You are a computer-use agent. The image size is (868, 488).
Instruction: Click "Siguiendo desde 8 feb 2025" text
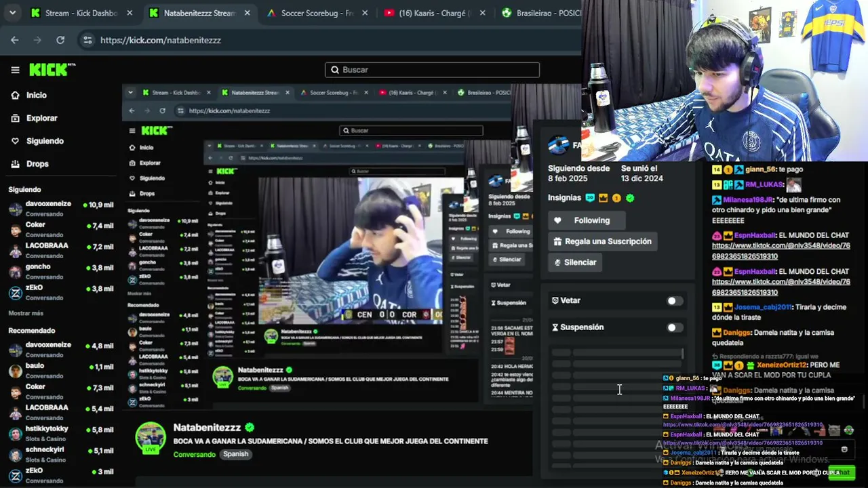[x=578, y=174]
